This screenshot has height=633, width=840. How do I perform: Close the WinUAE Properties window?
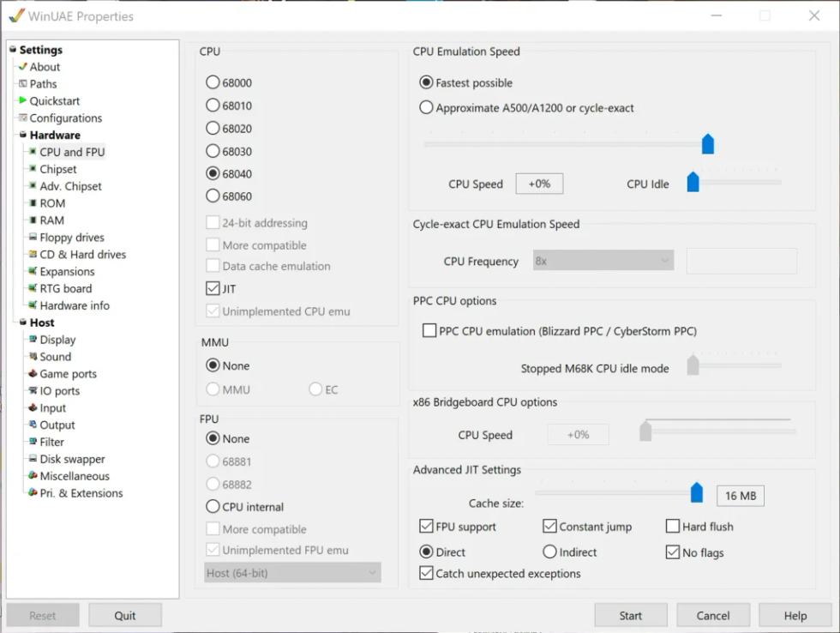tap(814, 15)
